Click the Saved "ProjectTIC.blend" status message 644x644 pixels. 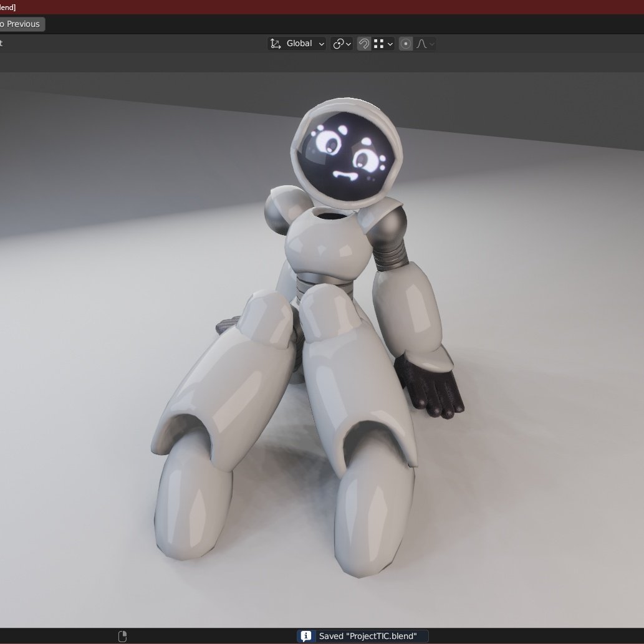click(368, 636)
